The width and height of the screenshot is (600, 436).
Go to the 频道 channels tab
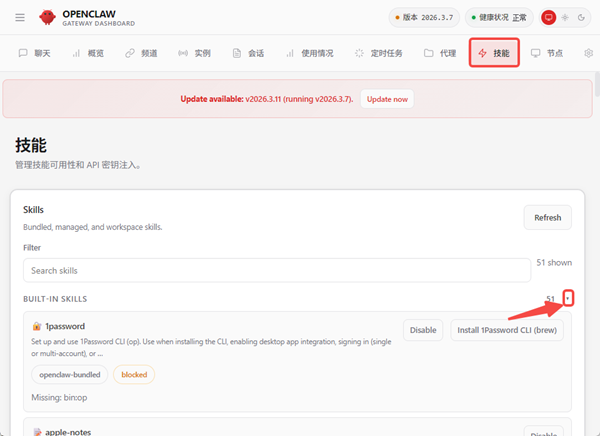coord(143,53)
